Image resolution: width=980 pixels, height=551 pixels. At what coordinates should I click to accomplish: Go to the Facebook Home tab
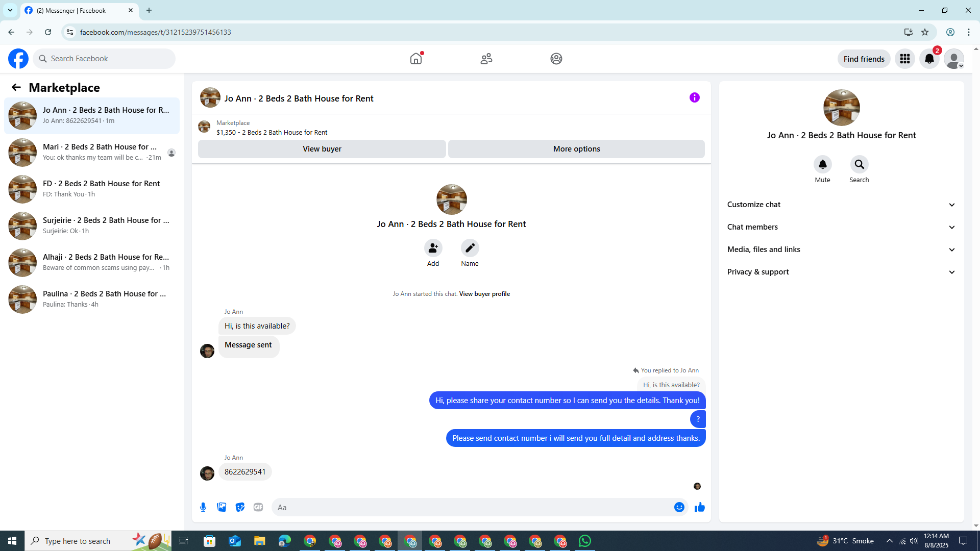tap(416, 59)
